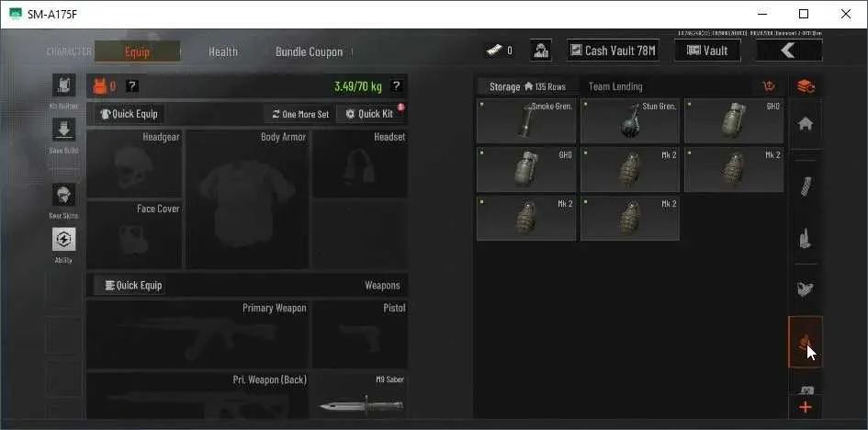Click the orange sort storage icon
Image resolution: width=868 pixels, height=430 pixels.
pyautogui.click(x=769, y=86)
